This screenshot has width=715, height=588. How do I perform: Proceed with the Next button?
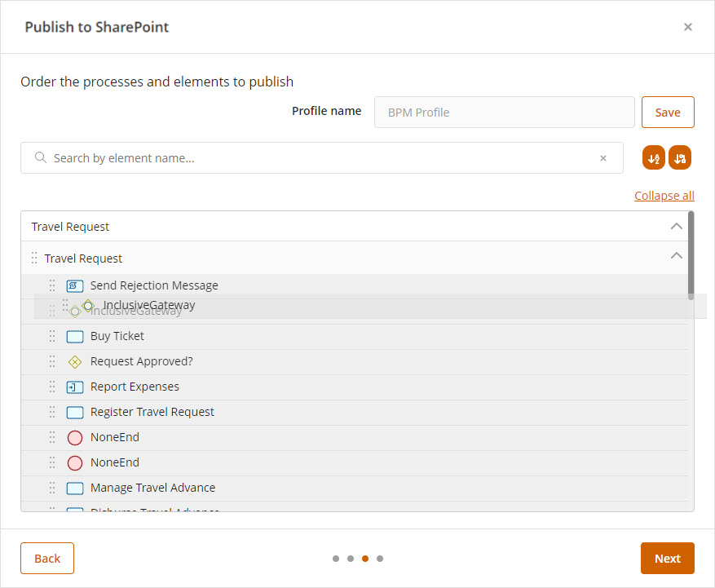tap(667, 559)
